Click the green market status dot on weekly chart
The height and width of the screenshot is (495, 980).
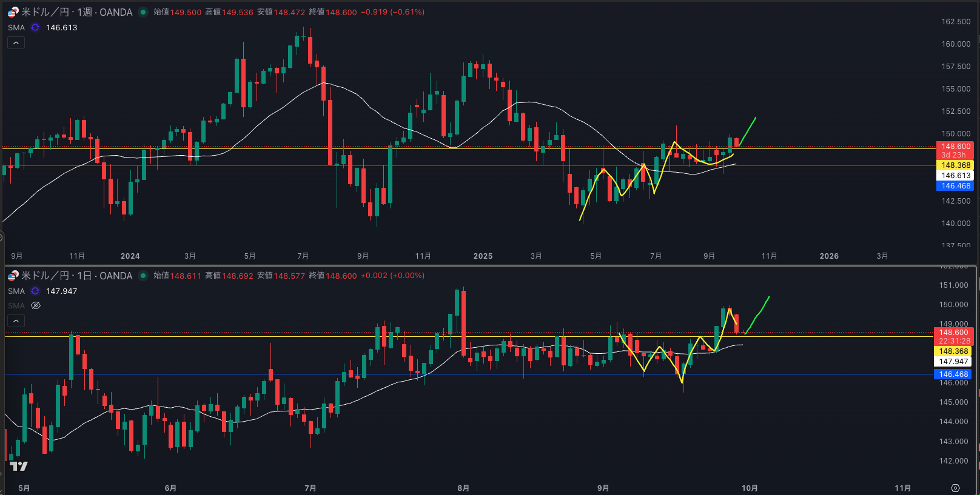tap(143, 12)
